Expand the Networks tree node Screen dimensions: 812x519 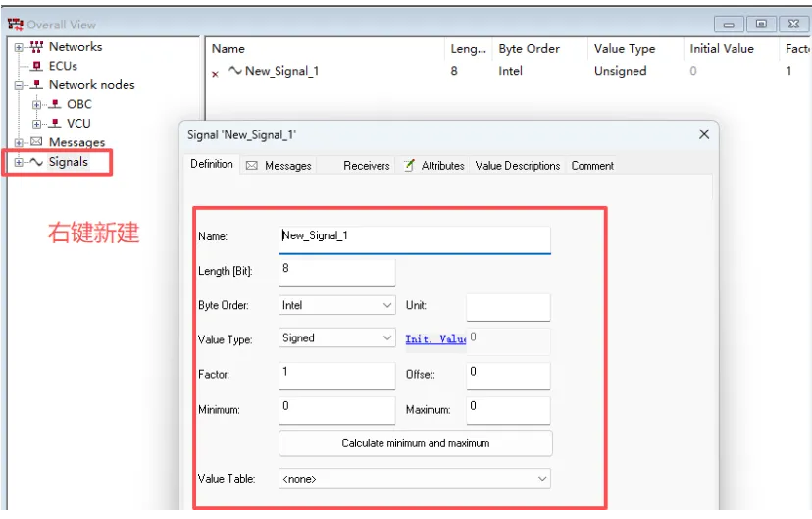click(19, 47)
